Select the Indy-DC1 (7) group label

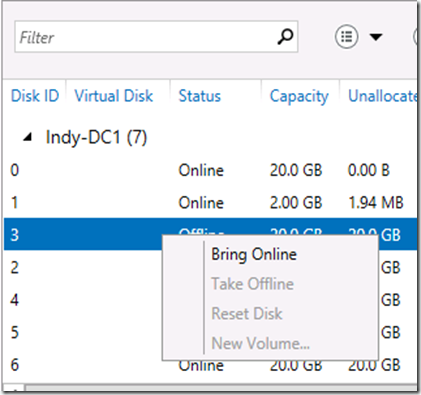(96, 137)
